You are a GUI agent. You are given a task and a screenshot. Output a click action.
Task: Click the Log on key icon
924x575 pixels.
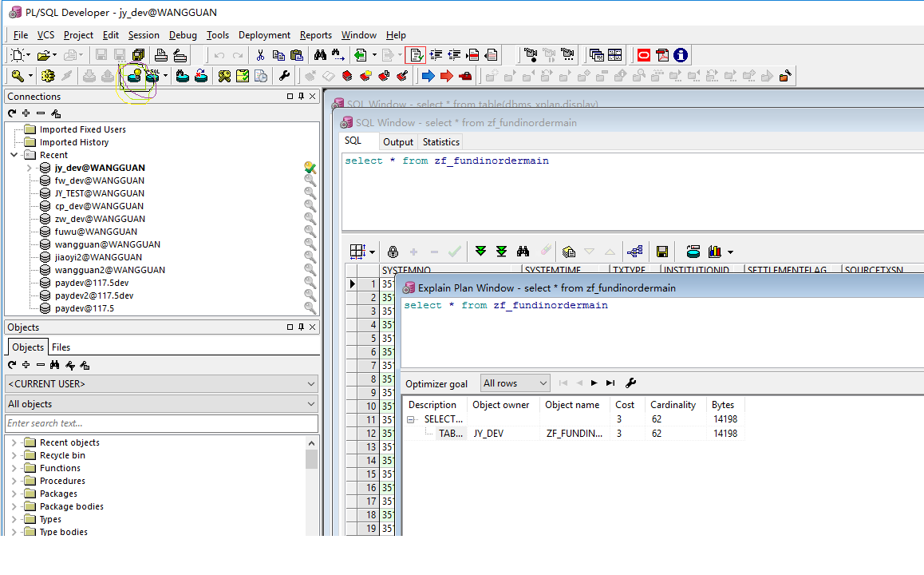18,76
